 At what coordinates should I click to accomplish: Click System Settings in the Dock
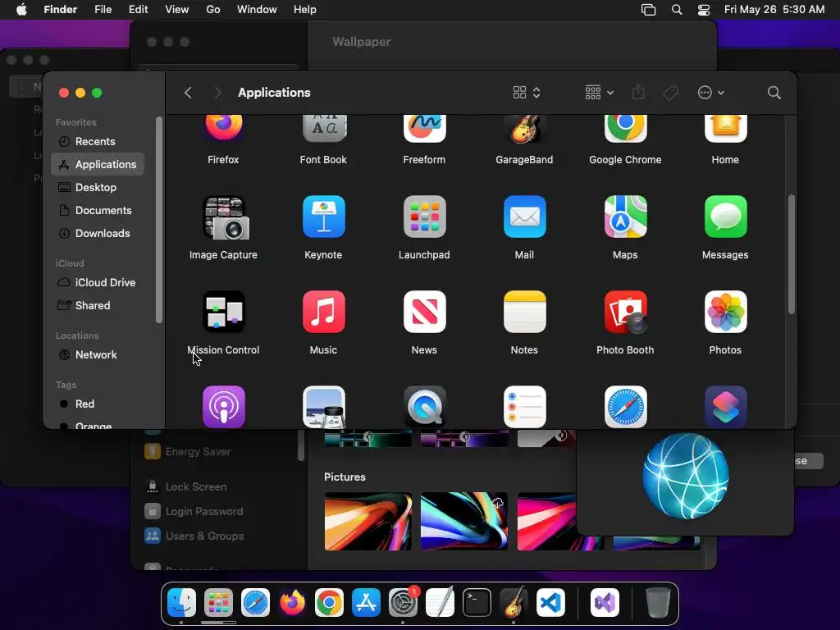pos(403,602)
